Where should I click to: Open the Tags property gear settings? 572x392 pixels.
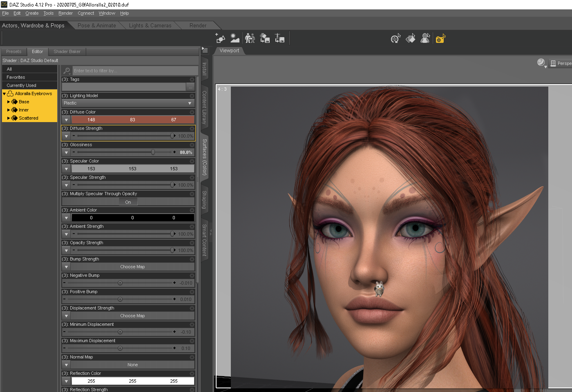192,79
